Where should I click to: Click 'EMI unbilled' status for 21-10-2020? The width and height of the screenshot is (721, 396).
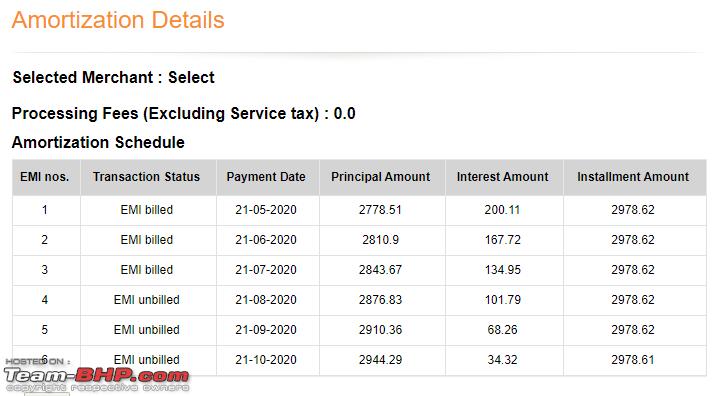[147, 360]
